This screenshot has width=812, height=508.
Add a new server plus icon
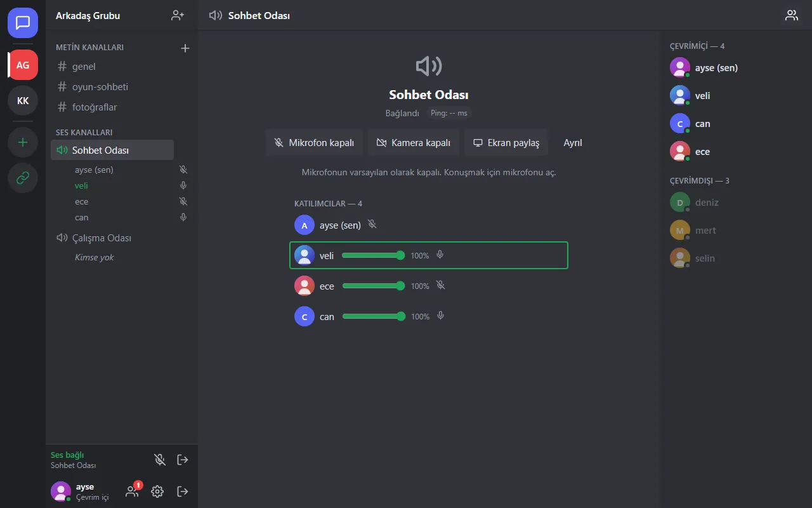pos(23,142)
